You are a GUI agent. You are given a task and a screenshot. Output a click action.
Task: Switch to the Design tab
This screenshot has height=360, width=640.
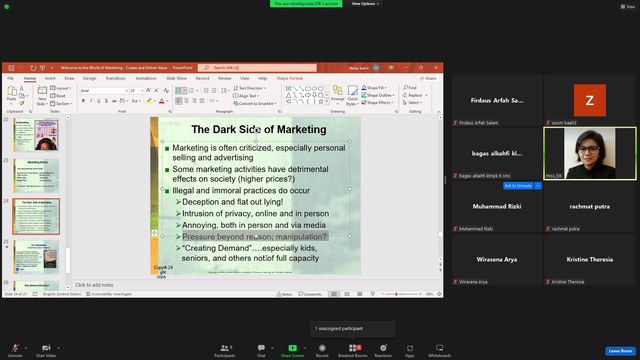pyautogui.click(x=89, y=78)
